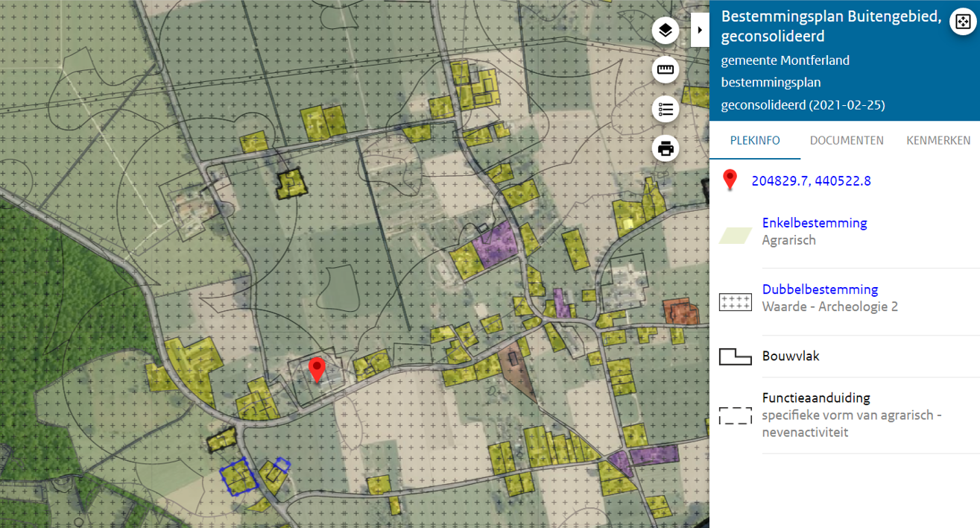
Task: Click the print map button
Action: 666,148
